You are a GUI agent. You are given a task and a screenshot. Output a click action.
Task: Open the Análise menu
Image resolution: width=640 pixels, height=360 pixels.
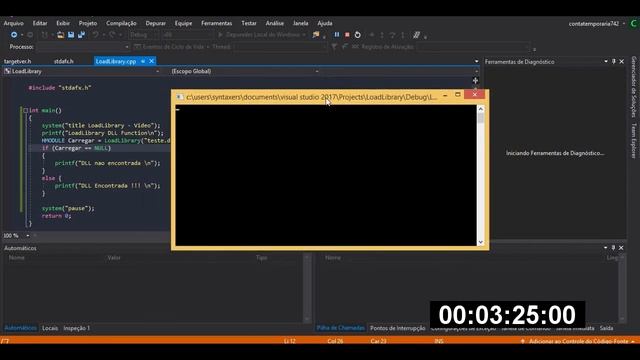coord(274,23)
